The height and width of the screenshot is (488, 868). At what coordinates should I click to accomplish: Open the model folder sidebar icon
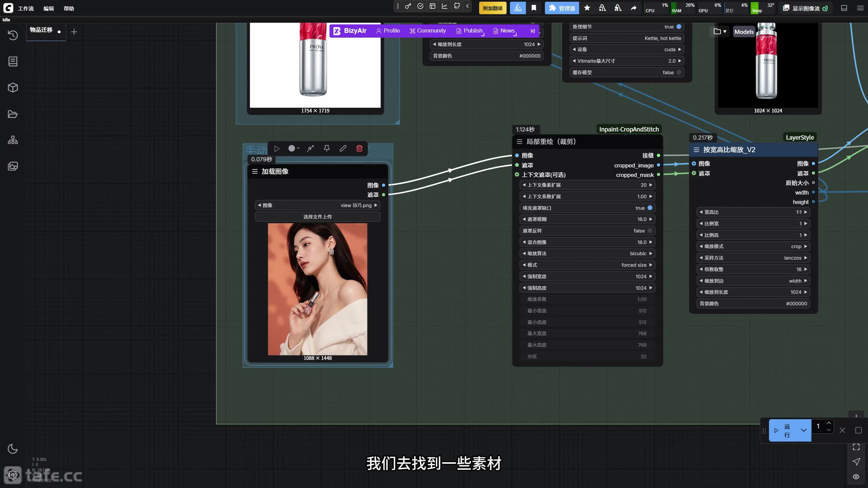click(13, 114)
